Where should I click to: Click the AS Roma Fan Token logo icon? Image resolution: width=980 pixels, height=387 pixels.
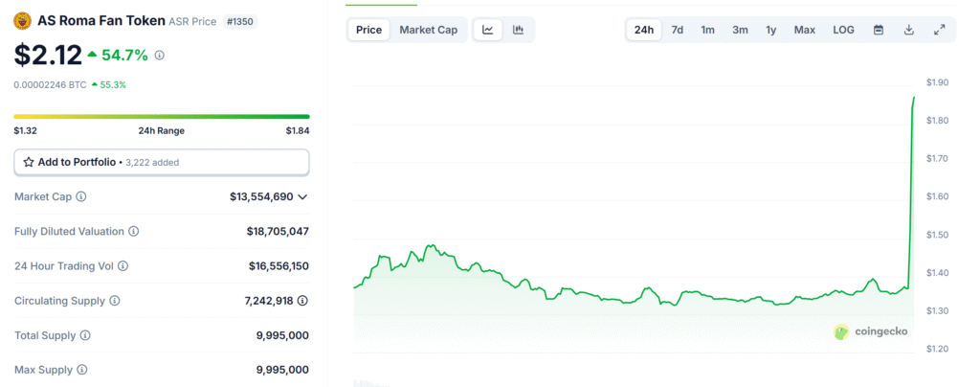pos(23,21)
